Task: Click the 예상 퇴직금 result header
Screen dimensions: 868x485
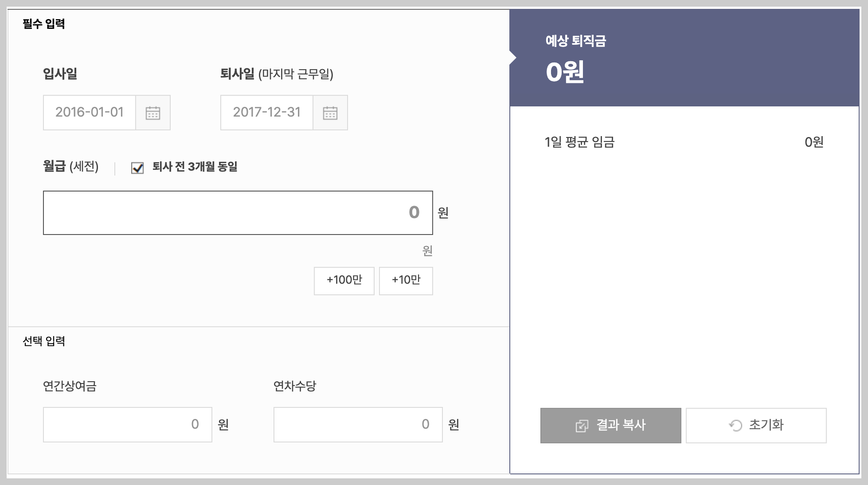Action: (x=576, y=42)
